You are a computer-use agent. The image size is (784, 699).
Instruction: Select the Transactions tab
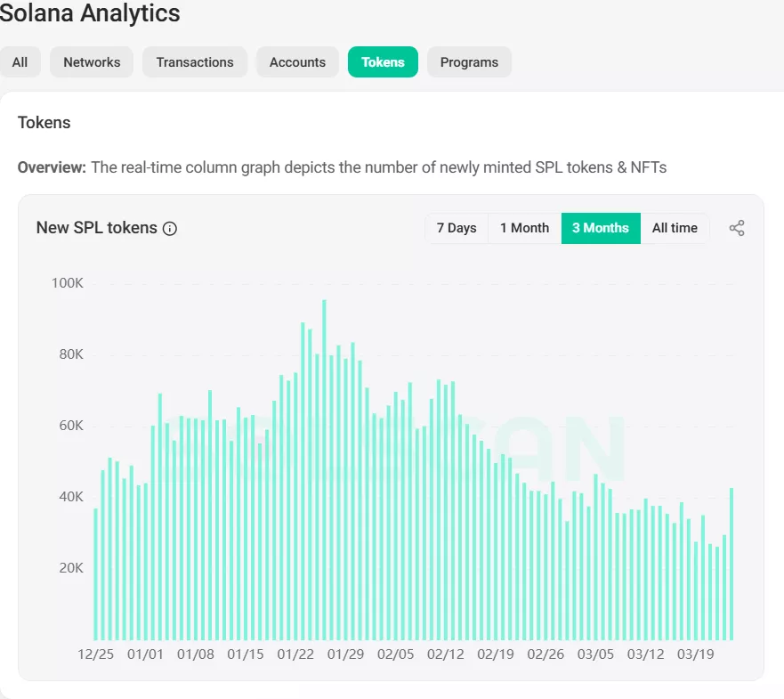click(195, 62)
